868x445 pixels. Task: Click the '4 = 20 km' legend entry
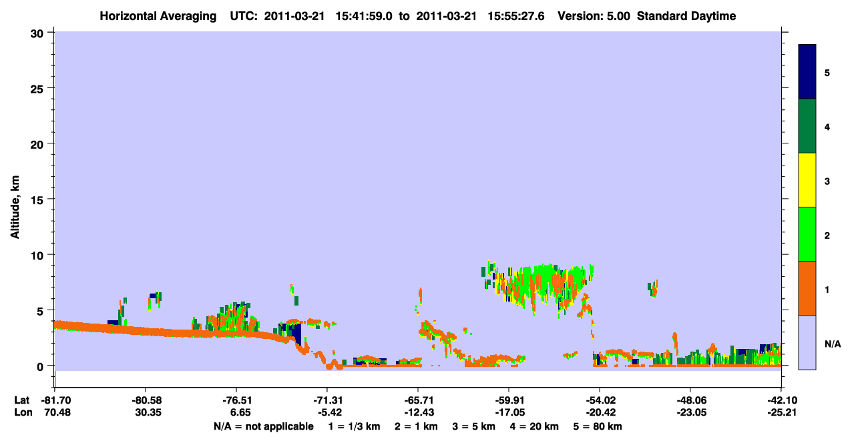(x=534, y=426)
